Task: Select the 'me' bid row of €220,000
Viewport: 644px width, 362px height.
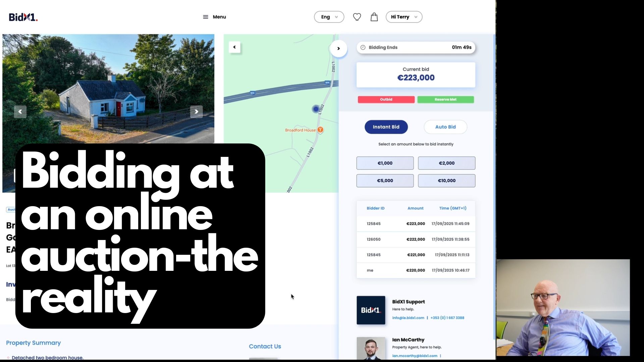Action: [x=416, y=270]
